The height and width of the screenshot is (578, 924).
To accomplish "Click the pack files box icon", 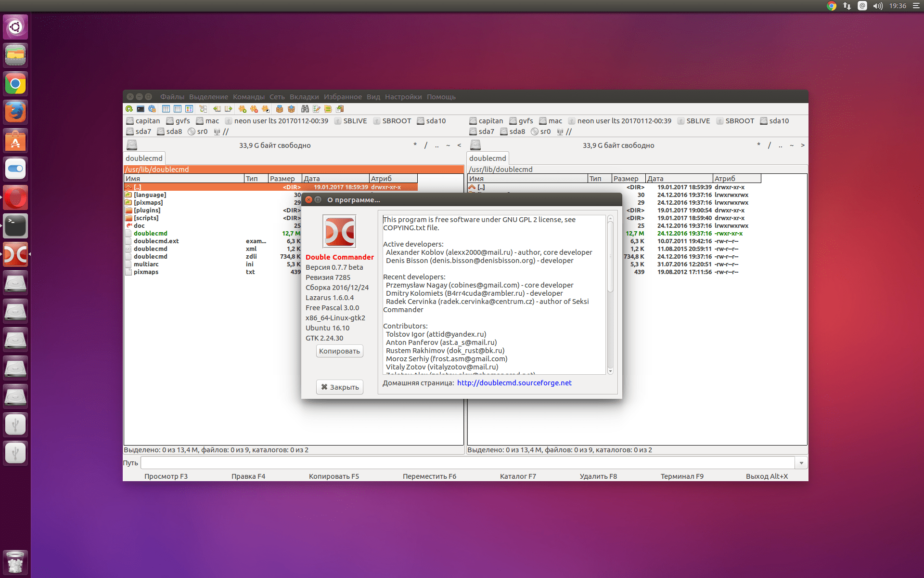I will click(280, 109).
